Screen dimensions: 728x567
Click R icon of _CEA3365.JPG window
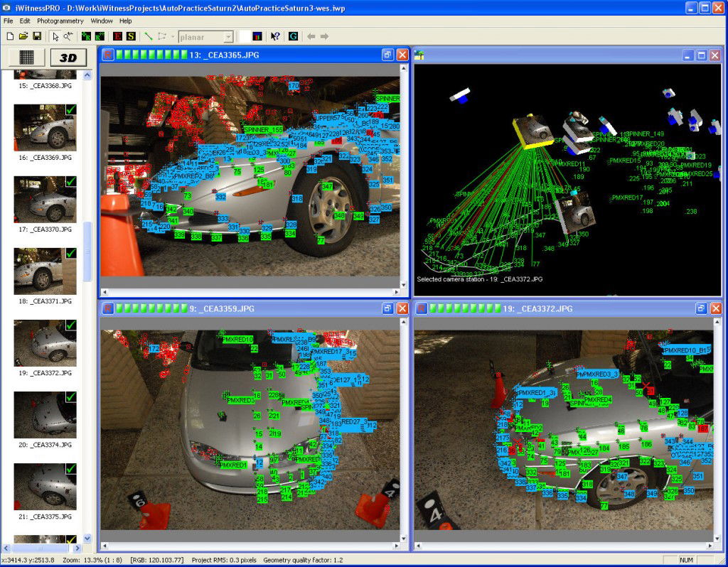(108, 55)
